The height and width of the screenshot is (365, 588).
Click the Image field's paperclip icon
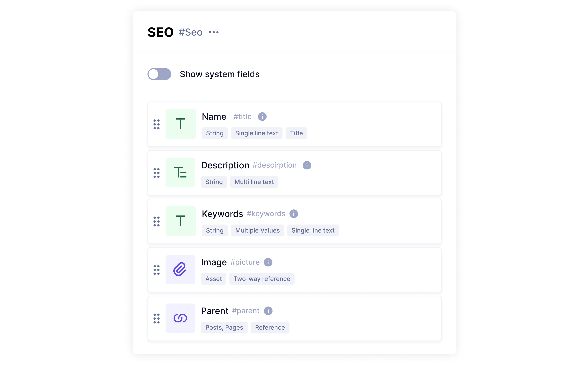tap(180, 269)
